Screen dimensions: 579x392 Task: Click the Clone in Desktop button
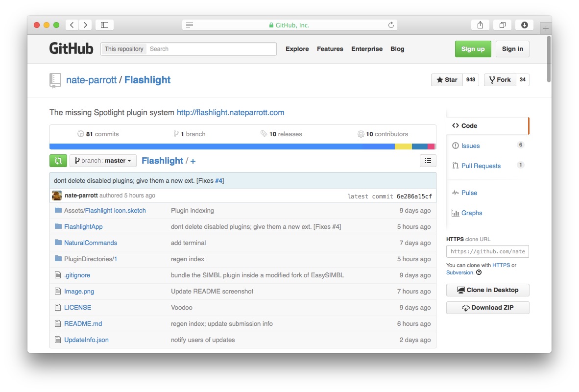pyautogui.click(x=487, y=290)
